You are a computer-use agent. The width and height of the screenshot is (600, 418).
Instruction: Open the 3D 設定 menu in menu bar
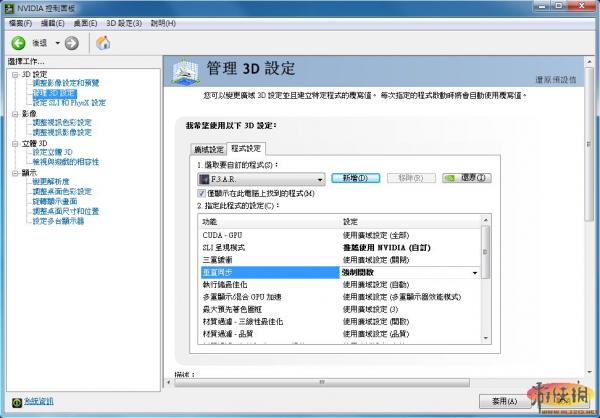click(123, 22)
